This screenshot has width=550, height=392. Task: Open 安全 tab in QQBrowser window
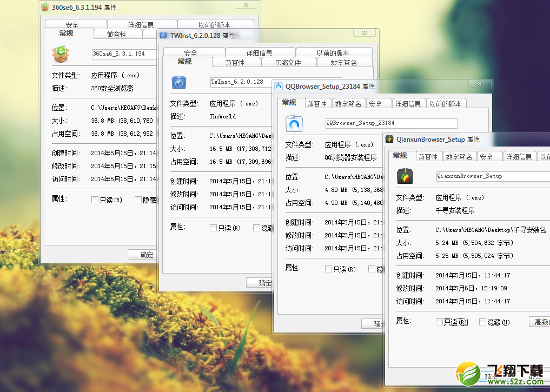click(x=379, y=103)
